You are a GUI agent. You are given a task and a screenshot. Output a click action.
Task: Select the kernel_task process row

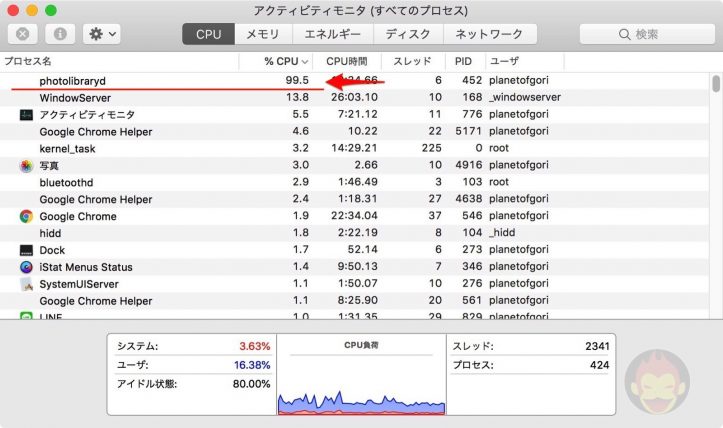(354, 149)
